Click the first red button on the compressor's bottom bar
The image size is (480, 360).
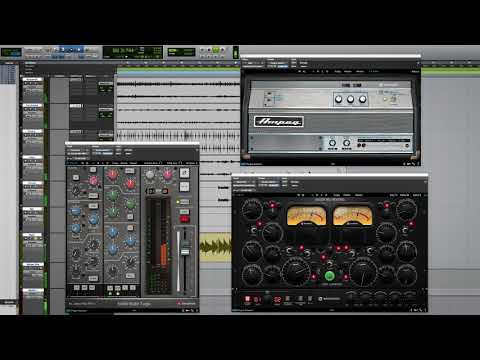click(x=248, y=299)
